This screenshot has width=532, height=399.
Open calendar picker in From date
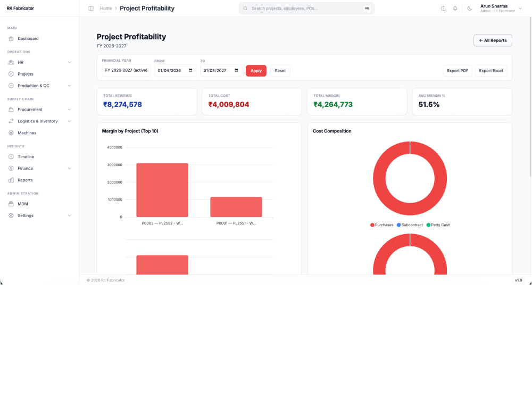click(x=190, y=71)
